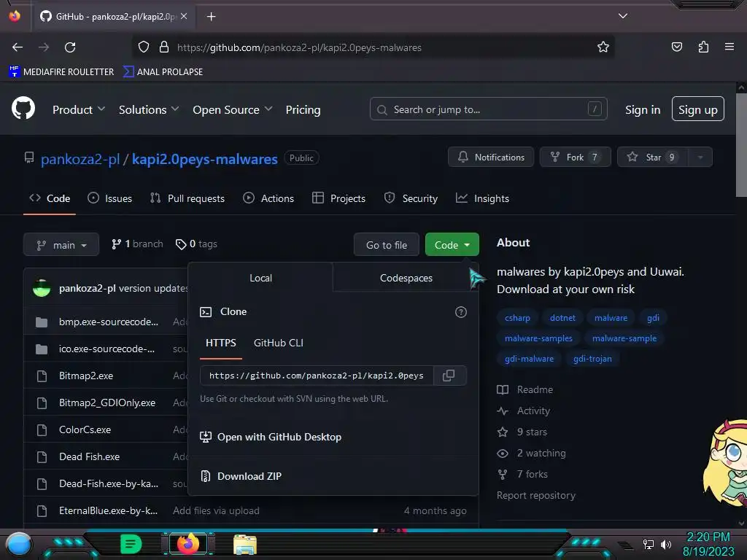Switch to the Insights tab
The width and height of the screenshot is (747, 560).
pyautogui.click(x=482, y=198)
